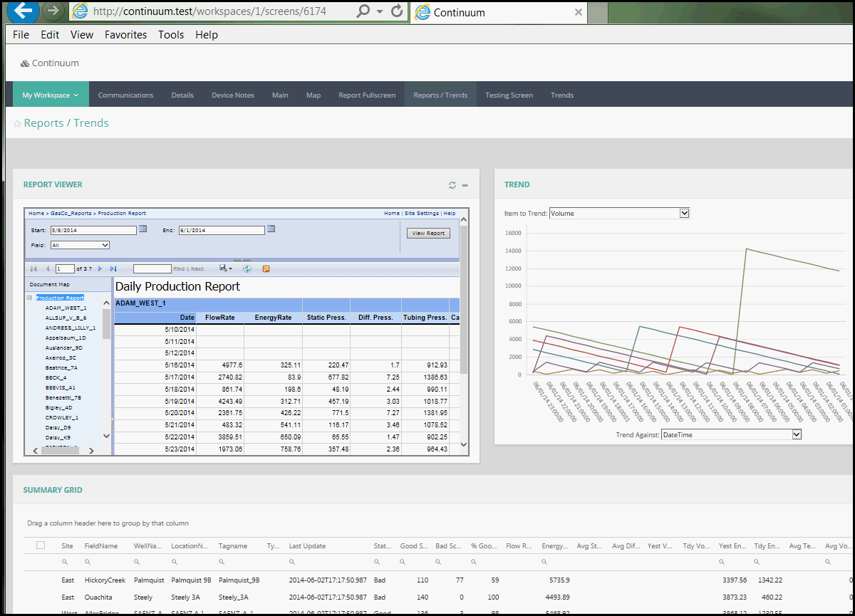Click the export report save icon

(x=224, y=268)
